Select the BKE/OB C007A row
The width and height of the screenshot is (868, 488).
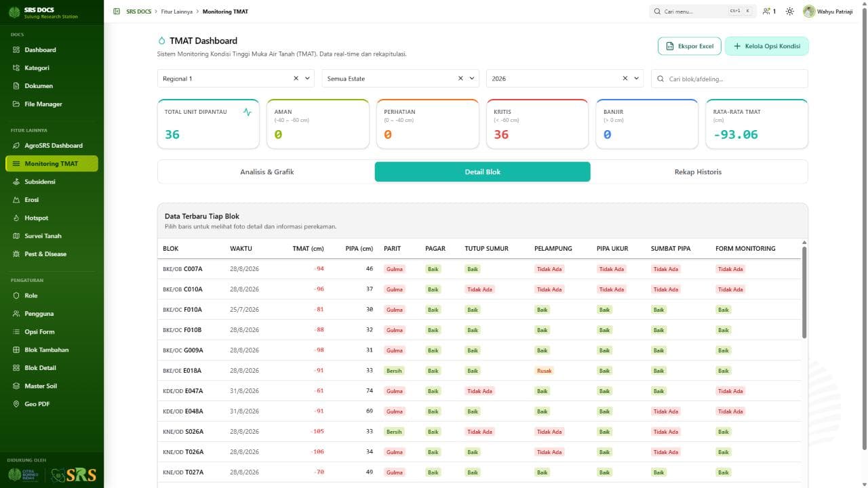pos(479,269)
